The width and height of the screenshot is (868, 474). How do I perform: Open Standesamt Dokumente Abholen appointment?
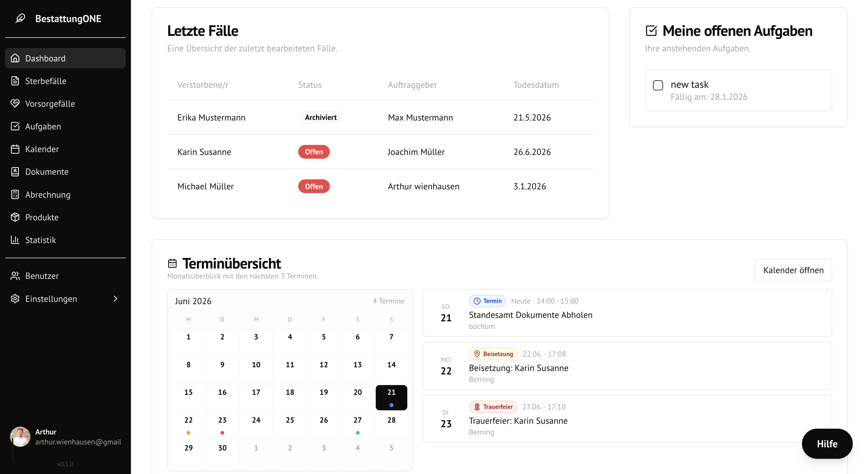pos(627,313)
